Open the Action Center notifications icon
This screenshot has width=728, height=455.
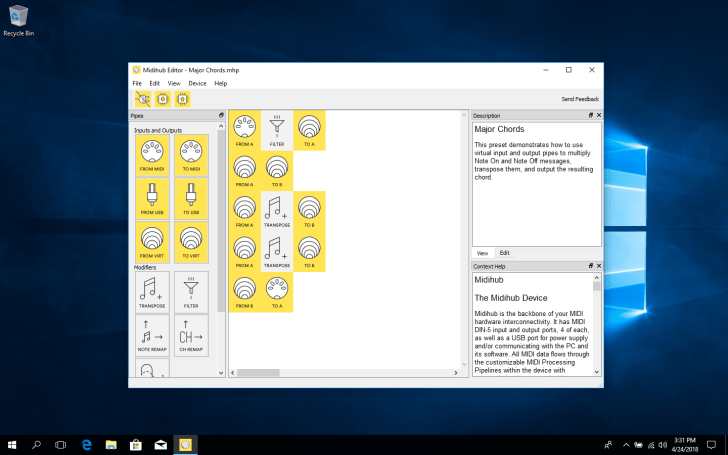(x=711, y=445)
